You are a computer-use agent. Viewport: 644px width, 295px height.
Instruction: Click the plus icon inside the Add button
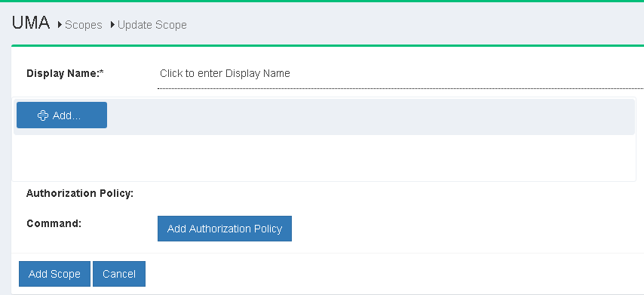[43, 115]
